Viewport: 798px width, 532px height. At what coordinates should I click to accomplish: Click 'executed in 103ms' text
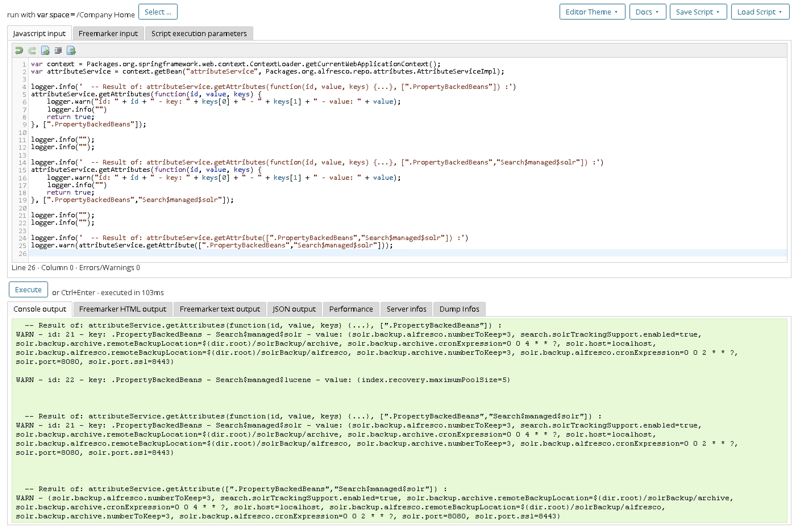coord(132,293)
